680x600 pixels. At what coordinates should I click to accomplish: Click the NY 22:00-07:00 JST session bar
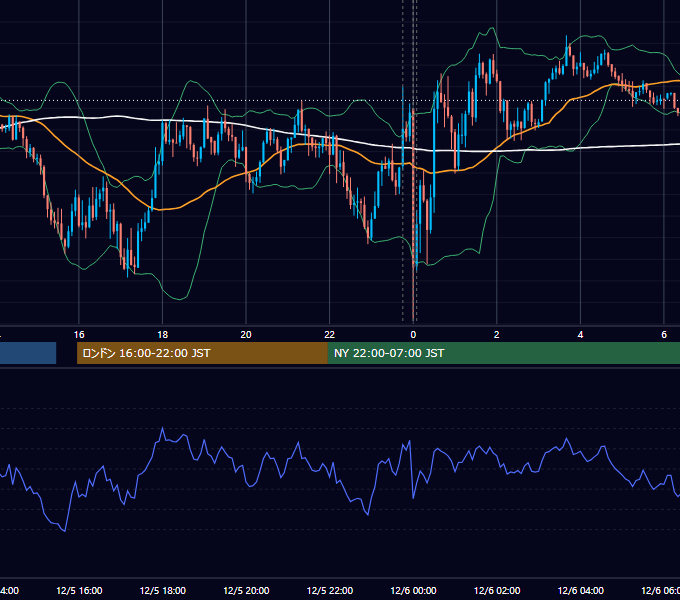pos(503,353)
